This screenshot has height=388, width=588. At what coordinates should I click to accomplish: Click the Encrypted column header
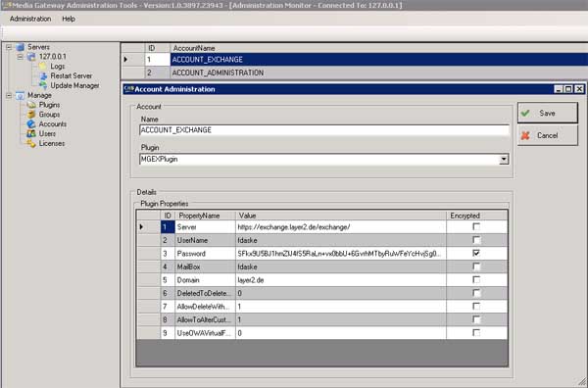(477, 216)
